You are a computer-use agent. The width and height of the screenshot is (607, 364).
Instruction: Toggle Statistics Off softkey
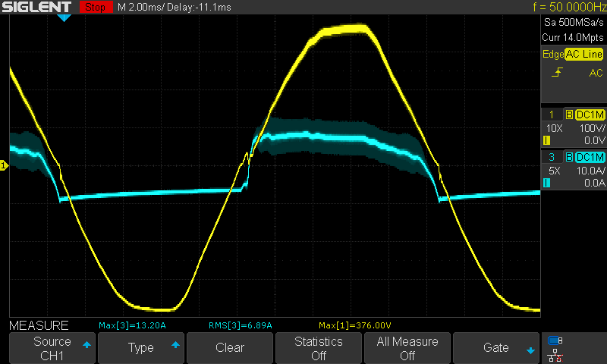(318, 348)
